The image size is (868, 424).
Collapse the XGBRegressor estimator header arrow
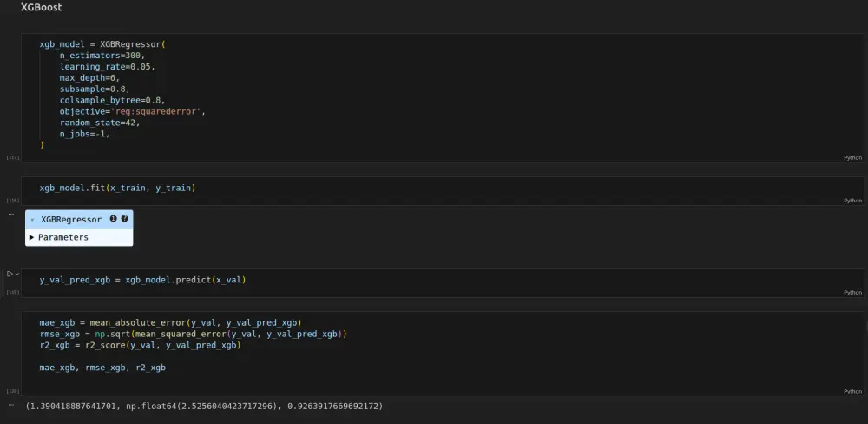tap(33, 220)
